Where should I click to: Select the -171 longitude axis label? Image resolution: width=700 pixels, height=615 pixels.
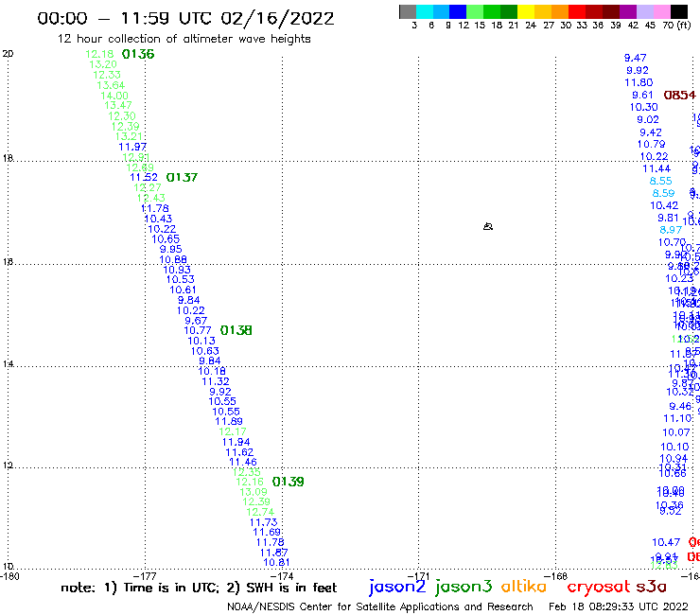[x=421, y=576]
